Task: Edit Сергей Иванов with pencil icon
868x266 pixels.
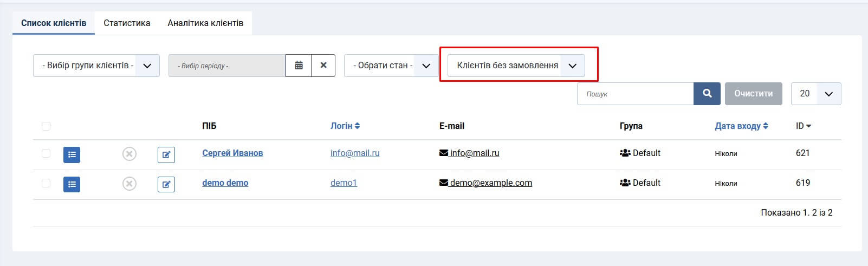Action: 166,155
